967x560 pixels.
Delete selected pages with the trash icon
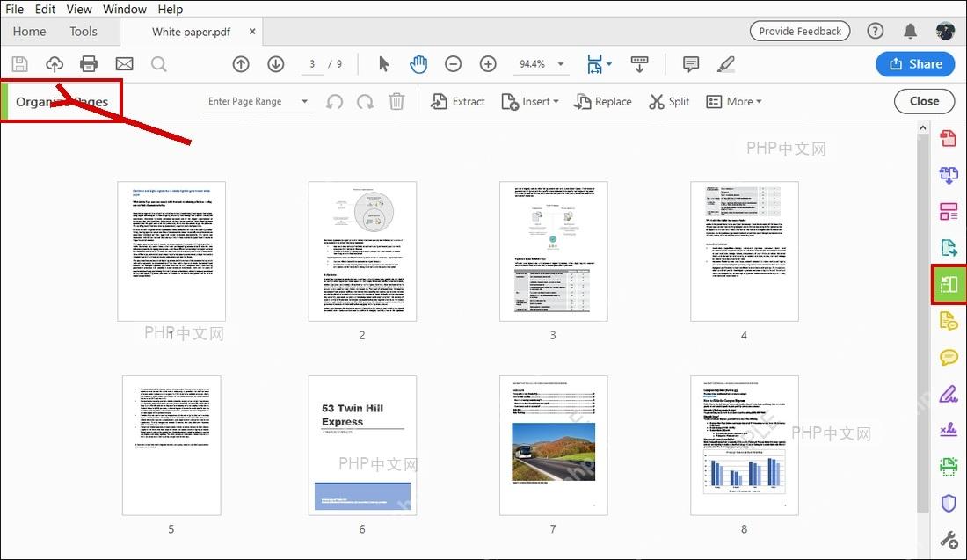(x=396, y=102)
